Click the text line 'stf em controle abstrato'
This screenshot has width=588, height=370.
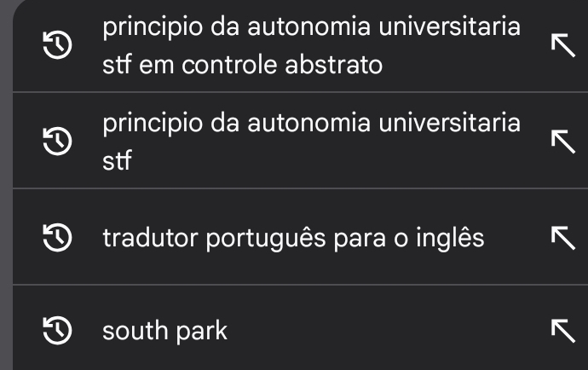coord(242,65)
